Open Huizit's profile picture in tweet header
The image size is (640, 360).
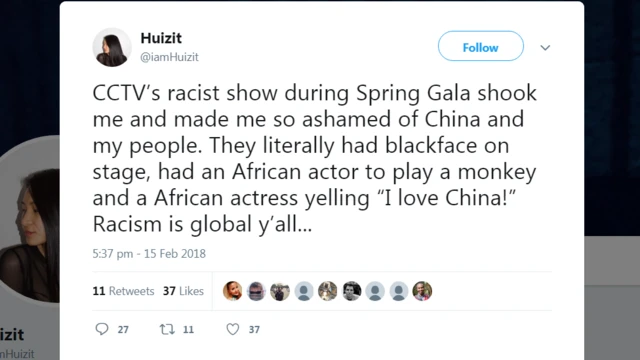(x=112, y=47)
